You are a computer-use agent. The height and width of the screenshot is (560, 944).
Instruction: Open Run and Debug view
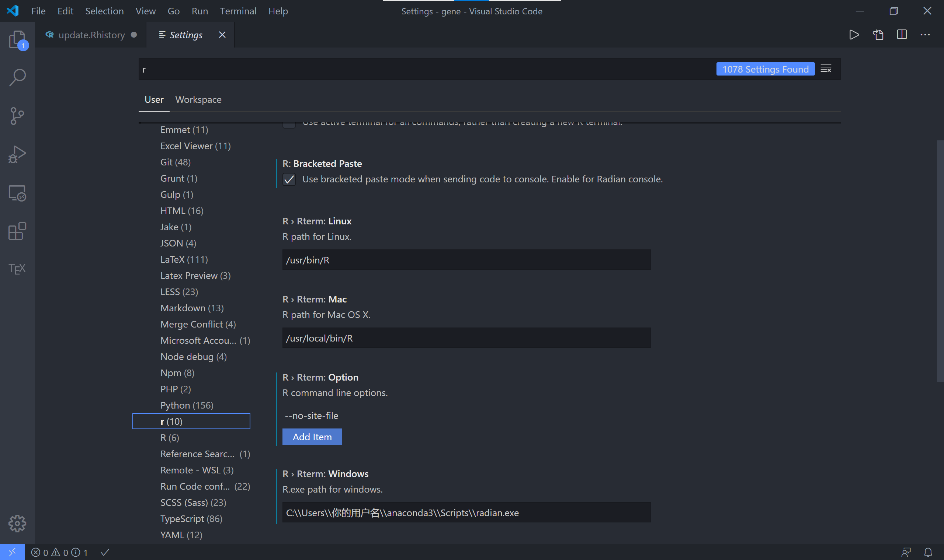(17, 154)
